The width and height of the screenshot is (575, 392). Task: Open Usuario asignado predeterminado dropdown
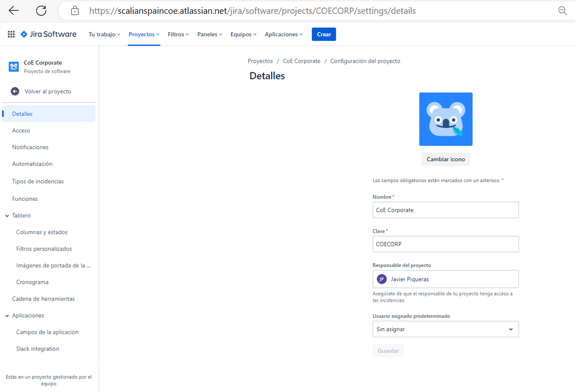[x=445, y=329]
